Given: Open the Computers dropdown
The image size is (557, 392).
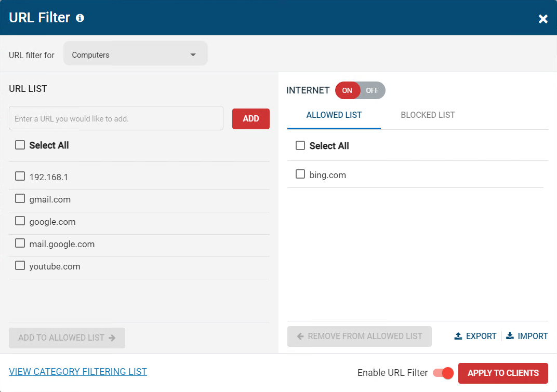Looking at the screenshot, I should [x=135, y=53].
